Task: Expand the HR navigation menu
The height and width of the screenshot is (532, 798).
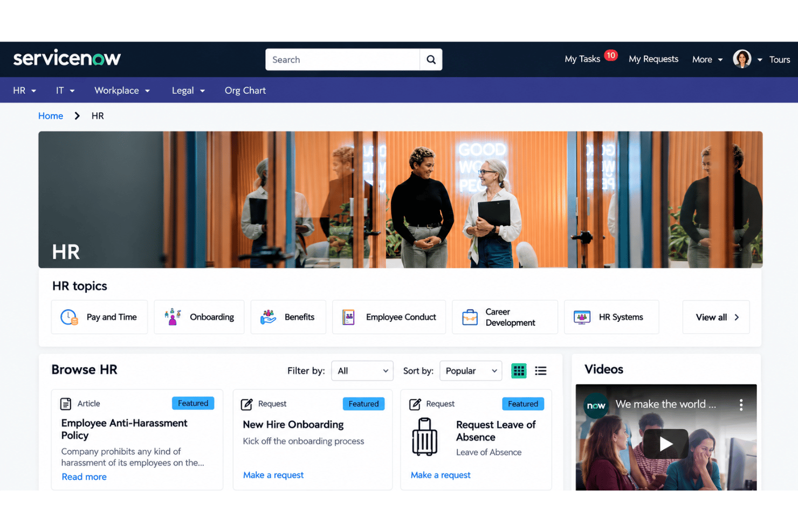Action: click(25, 91)
